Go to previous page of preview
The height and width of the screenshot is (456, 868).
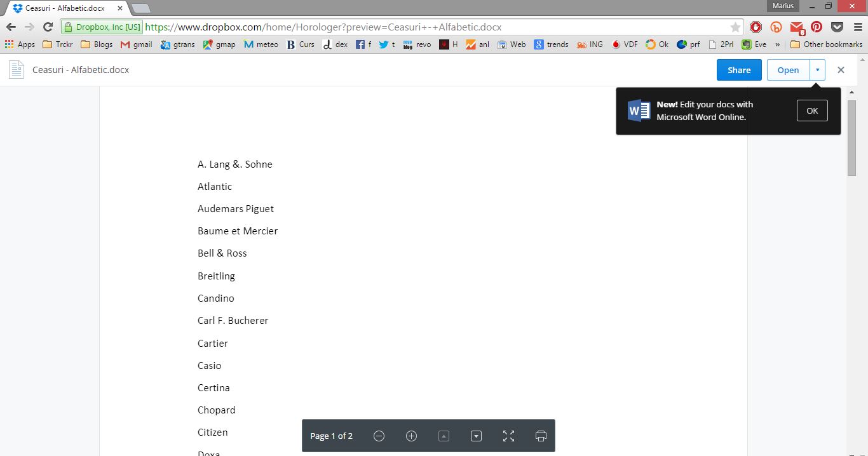444,436
